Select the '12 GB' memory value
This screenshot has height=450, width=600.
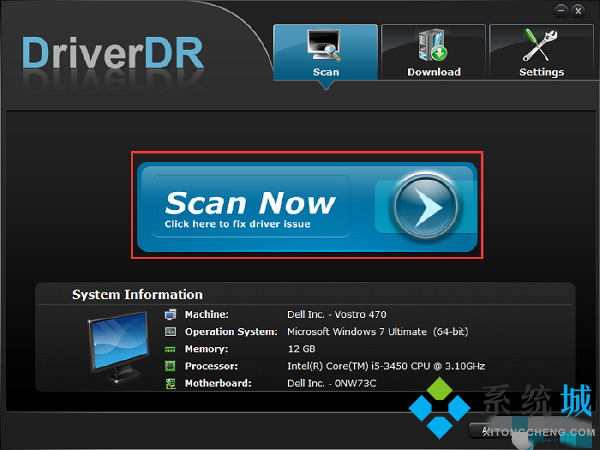click(x=302, y=349)
